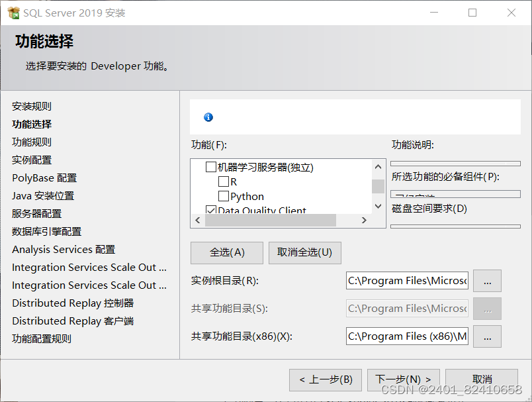532x402 pixels.
Task: Click the 所选功能的必备组件 list box
Action: [455, 194]
